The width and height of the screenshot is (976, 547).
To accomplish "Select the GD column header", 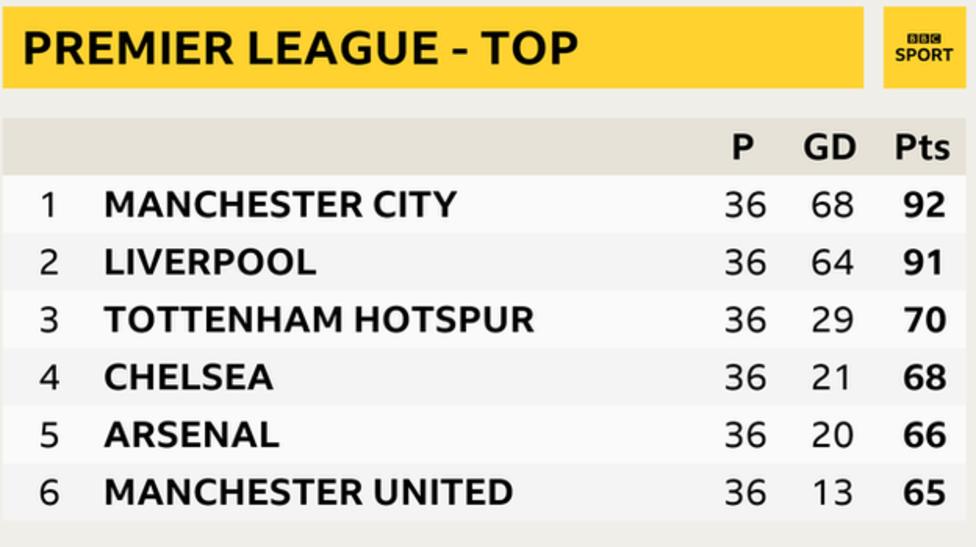I will coord(830,147).
